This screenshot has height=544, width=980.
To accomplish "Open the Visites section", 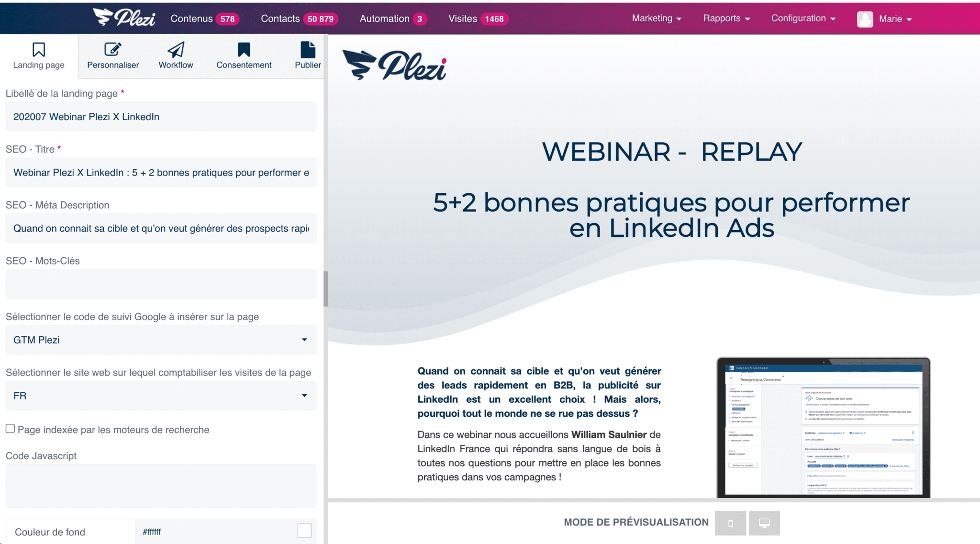I will (x=462, y=19).
